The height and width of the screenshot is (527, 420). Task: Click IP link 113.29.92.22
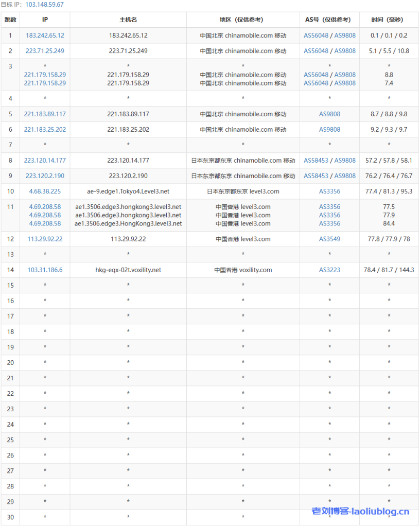coord(45,239)
